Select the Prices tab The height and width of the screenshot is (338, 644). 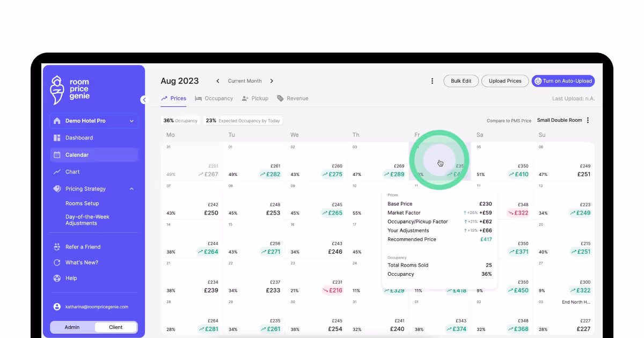tap(174, 98)
